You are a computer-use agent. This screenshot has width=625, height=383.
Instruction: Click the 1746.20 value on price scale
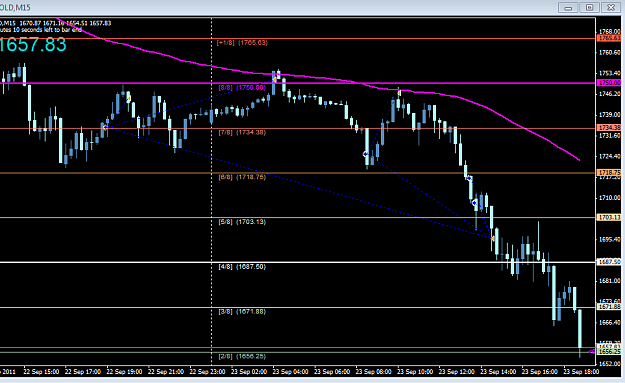coord(609,94)
